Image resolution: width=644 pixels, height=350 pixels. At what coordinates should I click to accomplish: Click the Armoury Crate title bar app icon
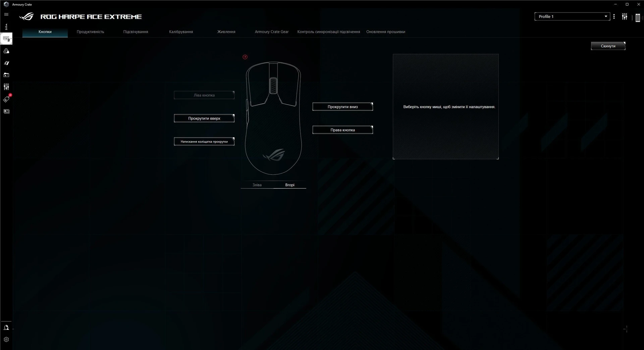click(x=6, y=4)
